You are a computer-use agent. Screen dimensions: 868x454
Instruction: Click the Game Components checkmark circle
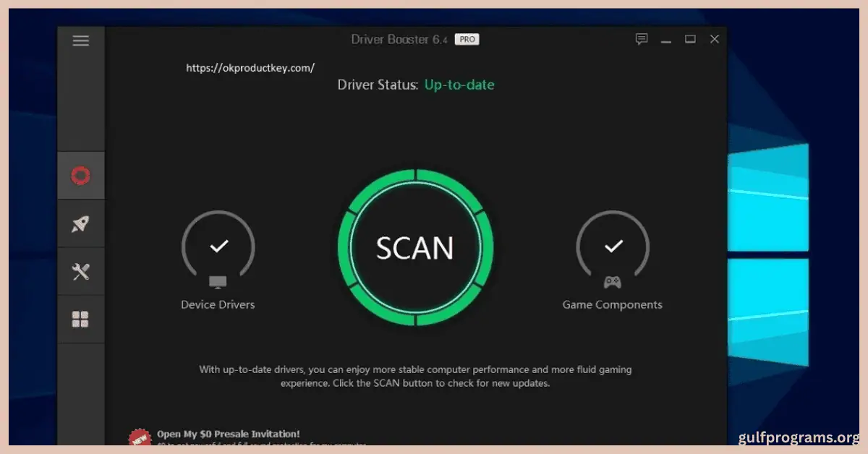click(x=613, y=244)
